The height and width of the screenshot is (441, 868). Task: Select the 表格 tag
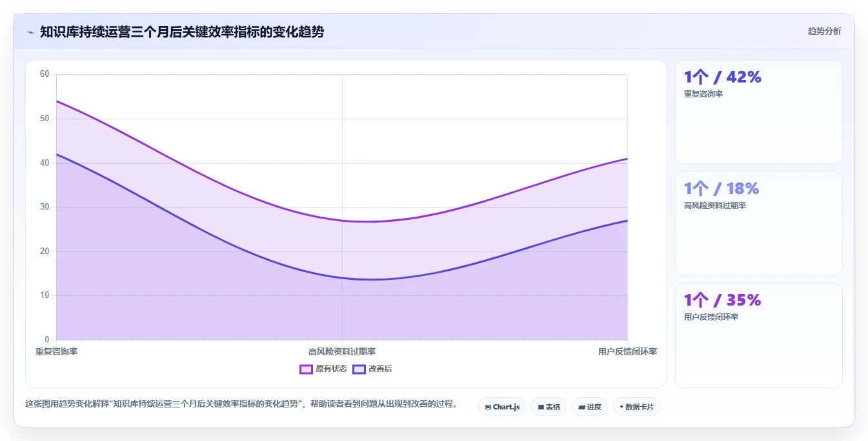549,407
